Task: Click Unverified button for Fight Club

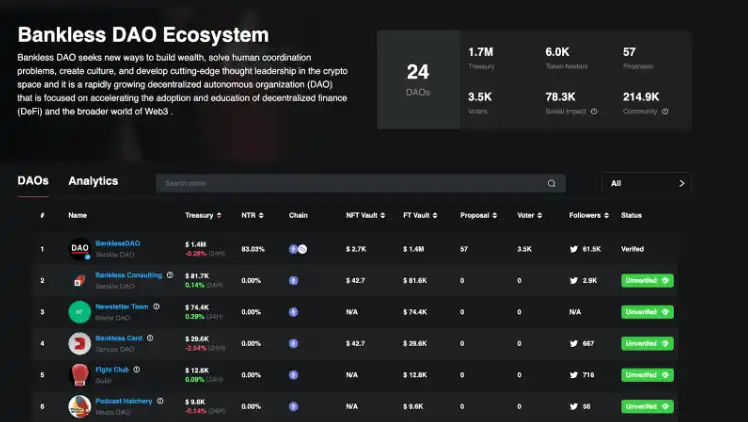Action: point(647,375)
